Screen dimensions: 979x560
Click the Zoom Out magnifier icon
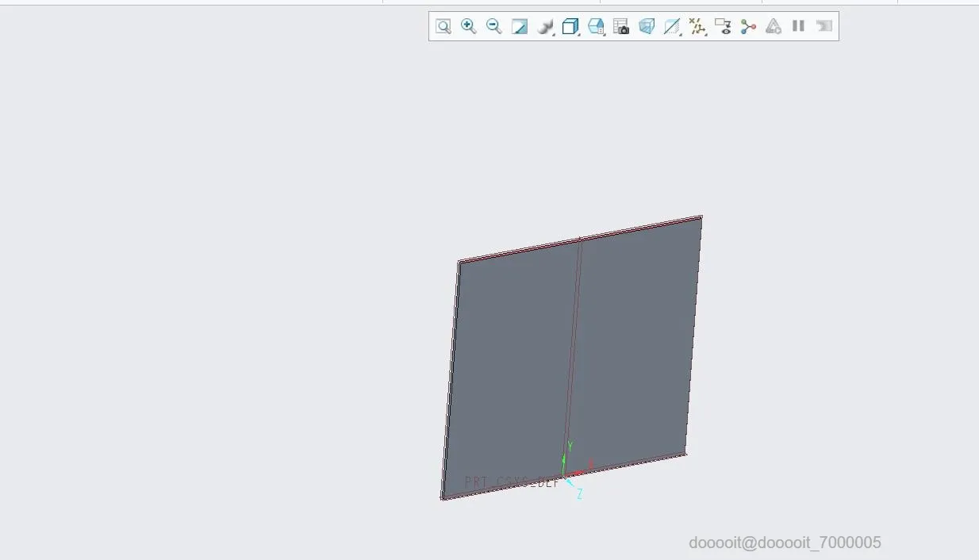494,26
